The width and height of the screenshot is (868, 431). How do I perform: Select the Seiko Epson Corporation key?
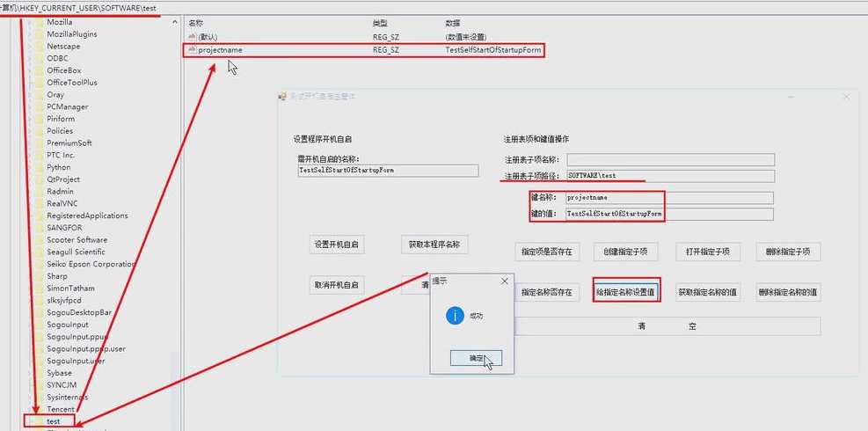pos(91,264)
